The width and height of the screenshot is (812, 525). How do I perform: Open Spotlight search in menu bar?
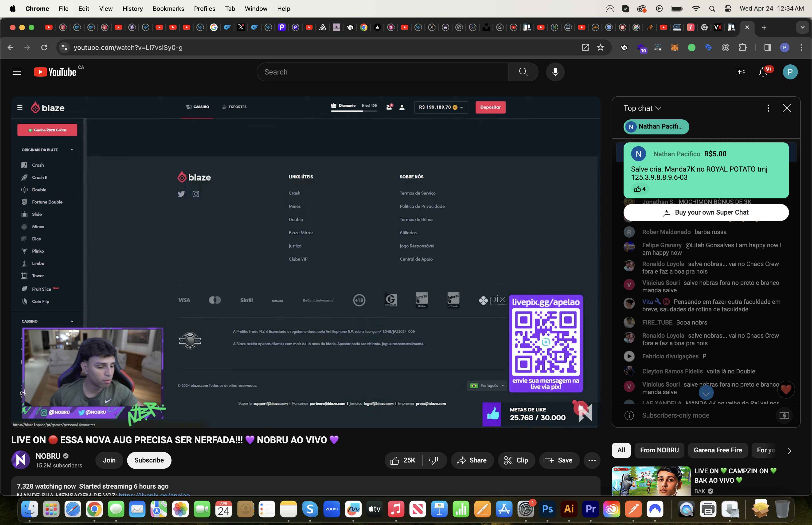click(712, 8)
